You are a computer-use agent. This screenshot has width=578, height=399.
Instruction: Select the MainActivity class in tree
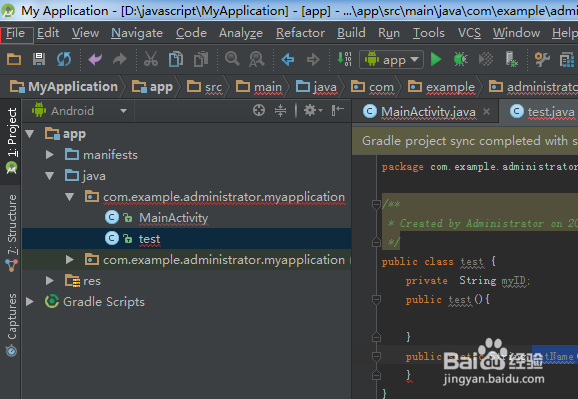coord(173,218)
